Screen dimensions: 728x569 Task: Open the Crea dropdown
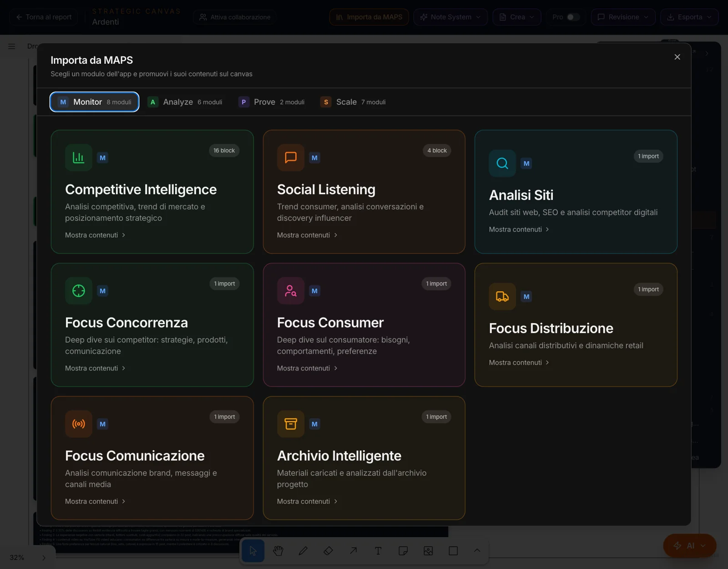pyautogui.click(x=517, y=17)
